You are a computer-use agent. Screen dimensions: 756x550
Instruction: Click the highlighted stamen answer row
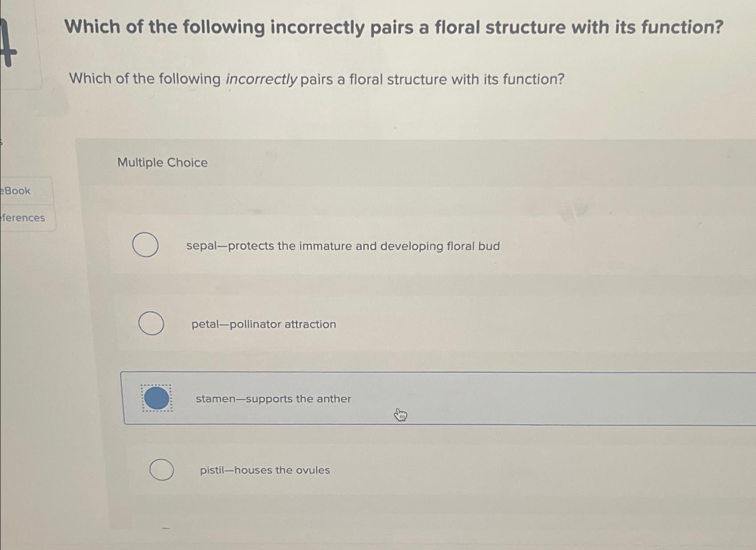pyautogui.click(x=400, y=399)
